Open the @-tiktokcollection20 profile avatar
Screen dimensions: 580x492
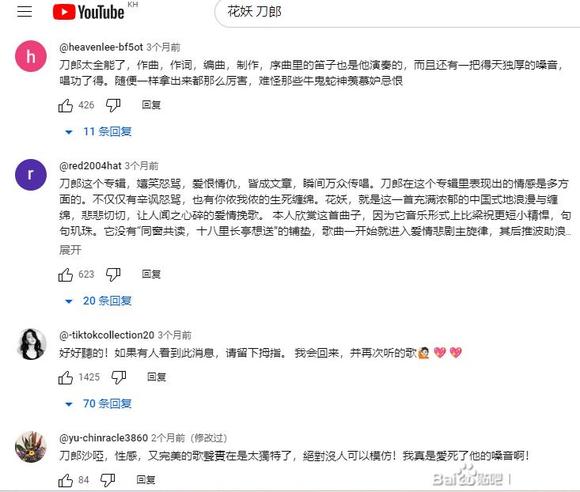(31, 344)
